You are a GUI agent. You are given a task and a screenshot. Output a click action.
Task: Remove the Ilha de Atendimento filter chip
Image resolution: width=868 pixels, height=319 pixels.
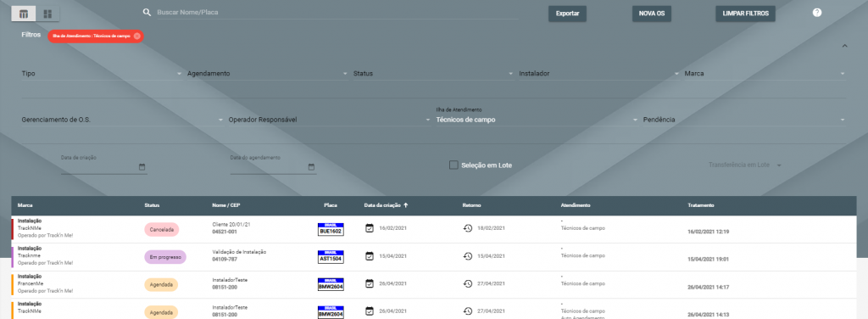[136, 36]
